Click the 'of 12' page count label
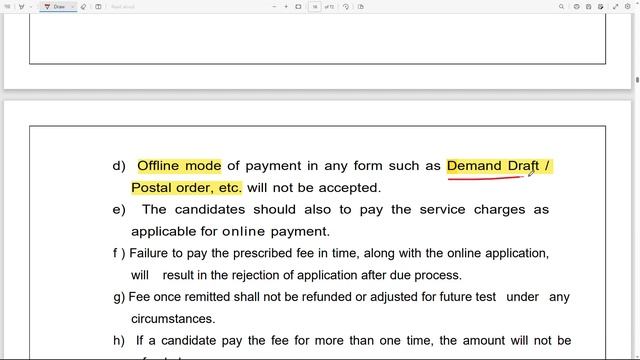Screen dimensions: 640x360 [329, 7]
